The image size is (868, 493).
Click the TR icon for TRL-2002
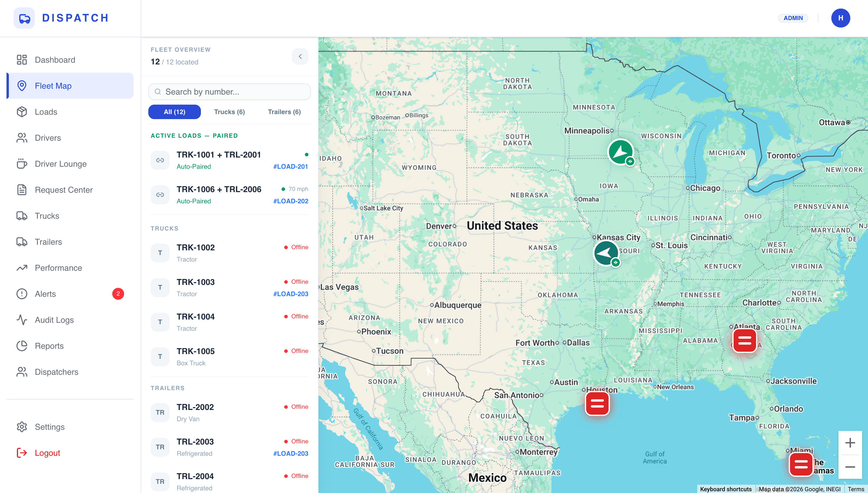160,412
